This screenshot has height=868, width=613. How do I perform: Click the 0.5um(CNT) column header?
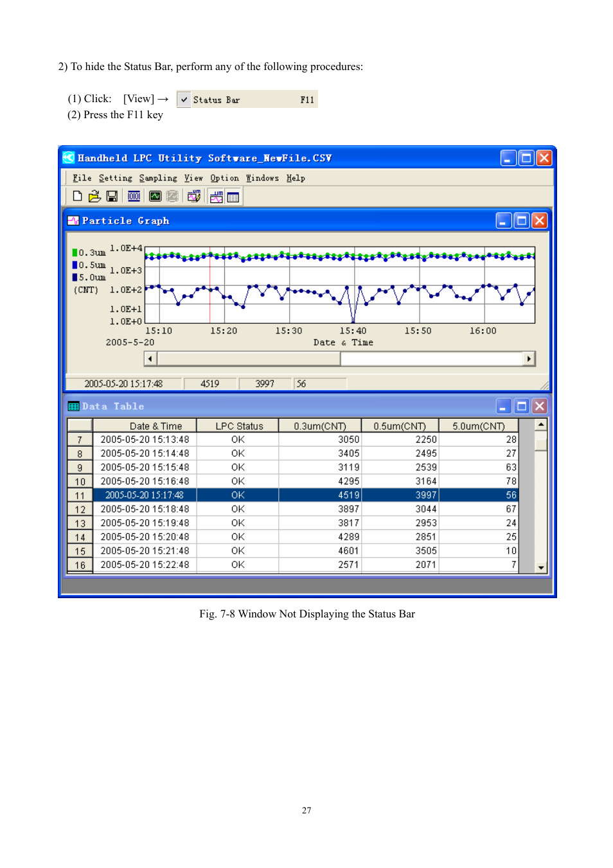click(x=400, y=425)
